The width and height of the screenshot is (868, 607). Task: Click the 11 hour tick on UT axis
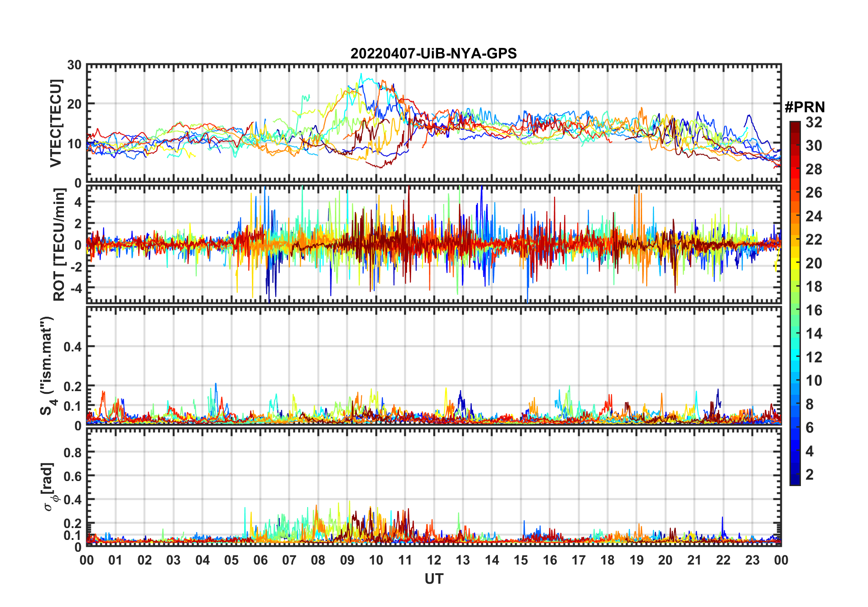click(x=405, y=560)
